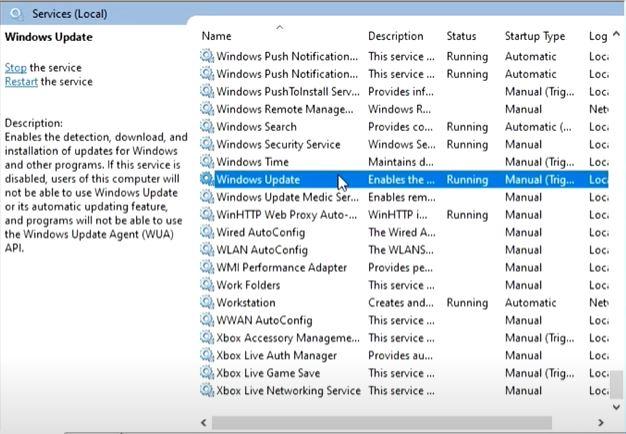626x434 pixels.
Task: Click the Xbox Live Auth Manager gear icon
Action: (207, 355)
